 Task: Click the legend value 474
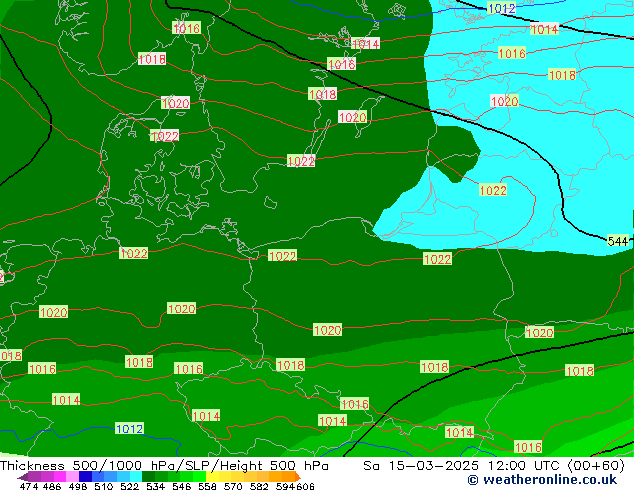pos(29,486)
